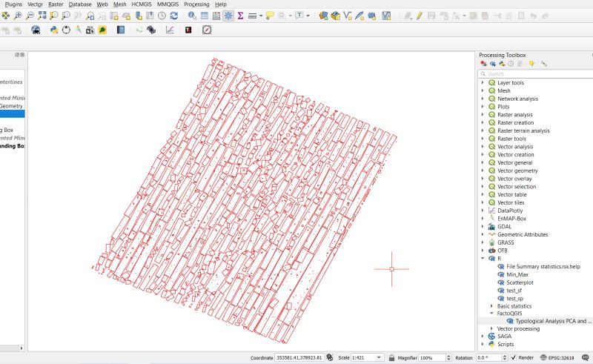Click the EPSG:32618 project CRS button
Image resolution: width=593 pixels, height=364 pixels.
pyautogui.click(x=557, y=357)
